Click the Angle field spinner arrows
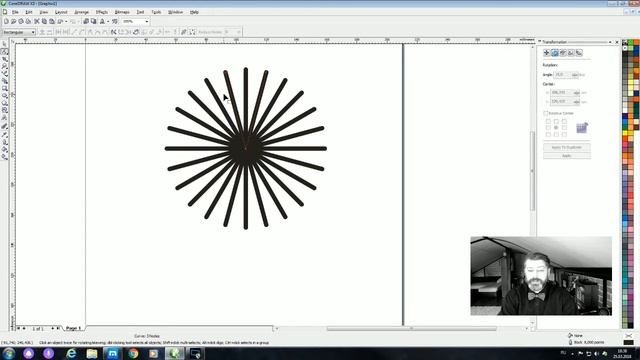 click(x=575, y=75)
